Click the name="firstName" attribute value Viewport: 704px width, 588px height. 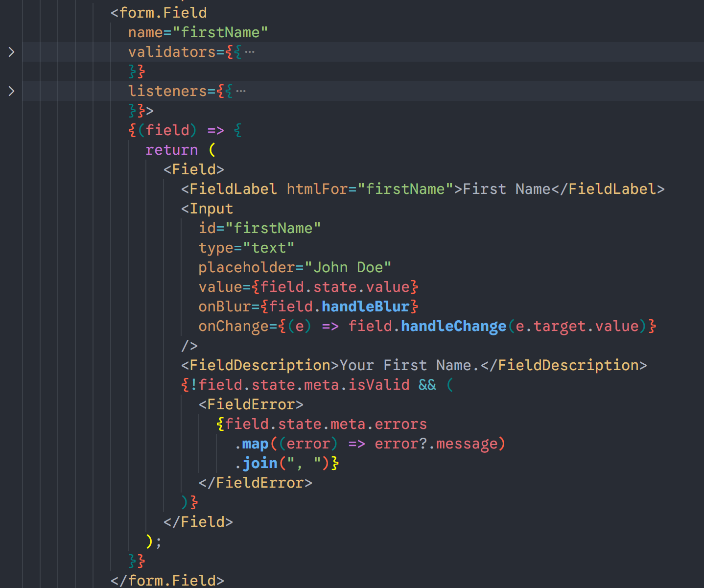[220, 32]
